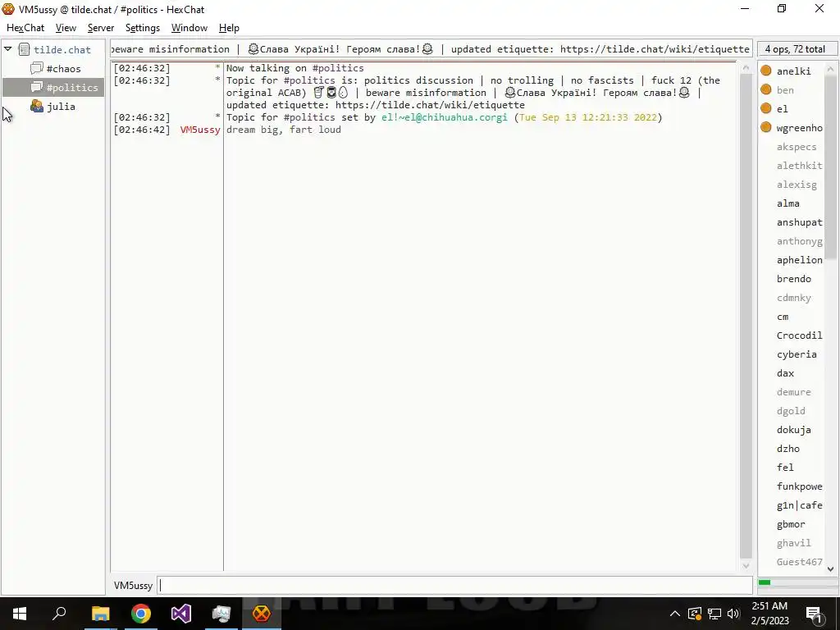Click op status dot beside ben

coord(766,89)
